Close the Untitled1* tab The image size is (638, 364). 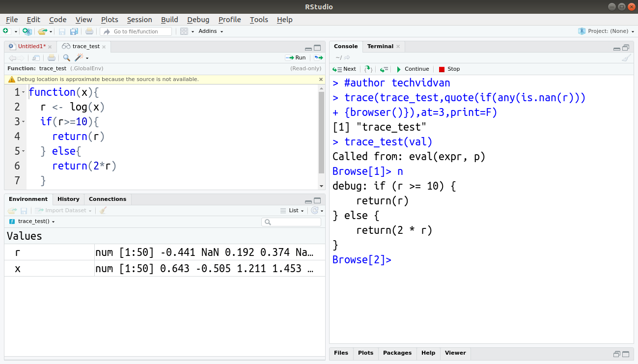tap(50, 47)
